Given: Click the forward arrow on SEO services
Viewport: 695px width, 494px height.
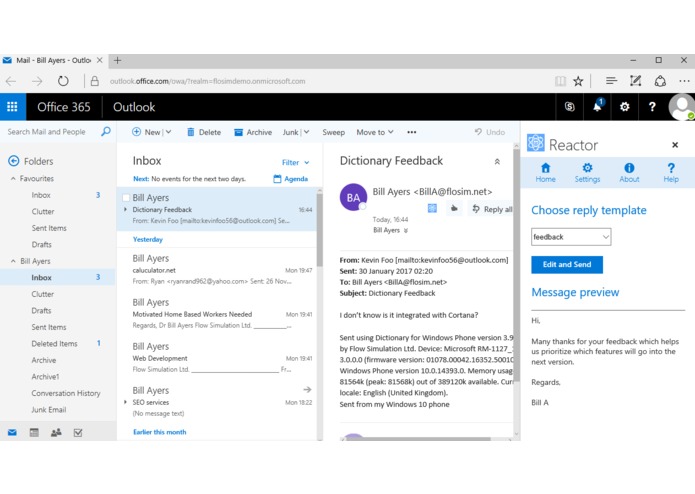Looking at the screenshot, I should pyautogui.click(x=307, y=389).
